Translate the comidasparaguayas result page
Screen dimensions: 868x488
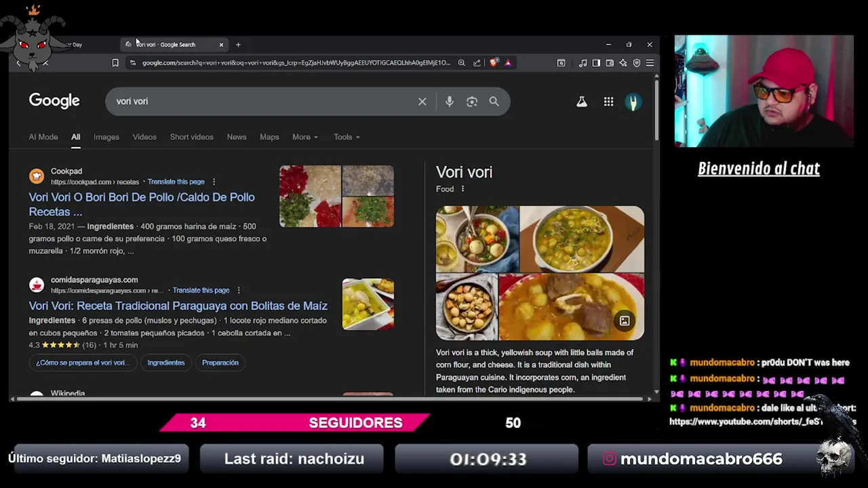(201, 290)
